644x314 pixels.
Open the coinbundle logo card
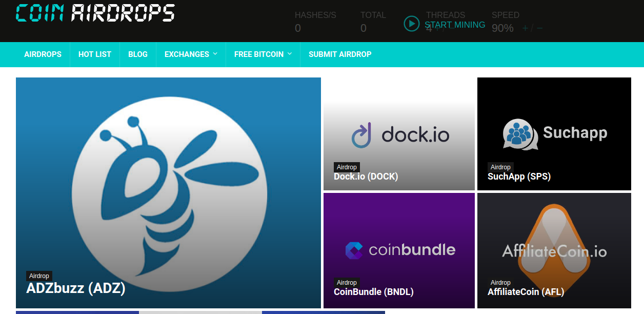399,250
